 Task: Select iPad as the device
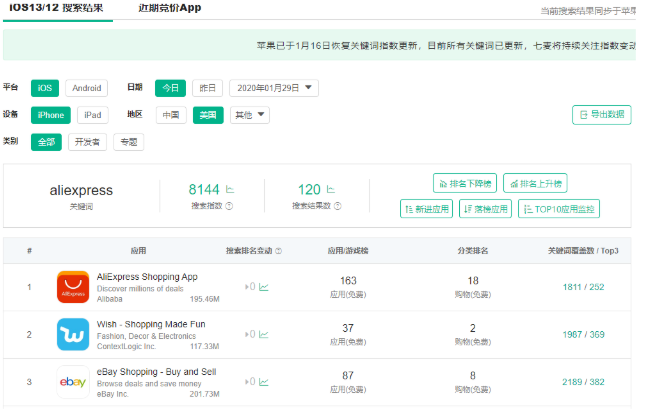click(92, 114)
